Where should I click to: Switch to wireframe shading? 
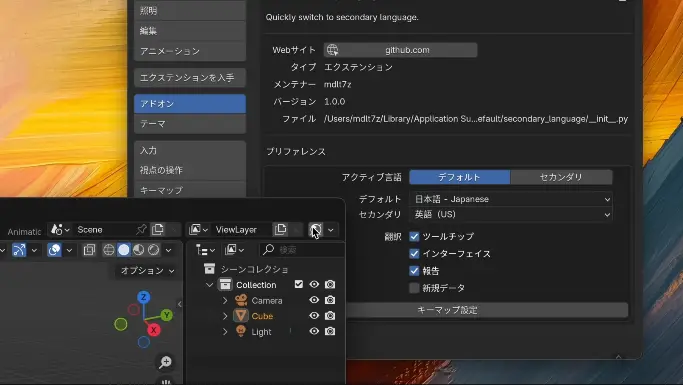point(108,250)
